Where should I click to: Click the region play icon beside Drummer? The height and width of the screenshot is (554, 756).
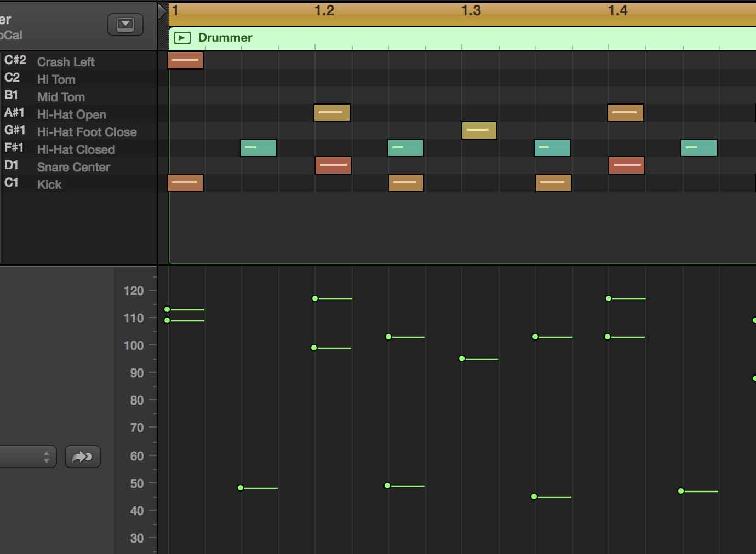pos(182,38)
